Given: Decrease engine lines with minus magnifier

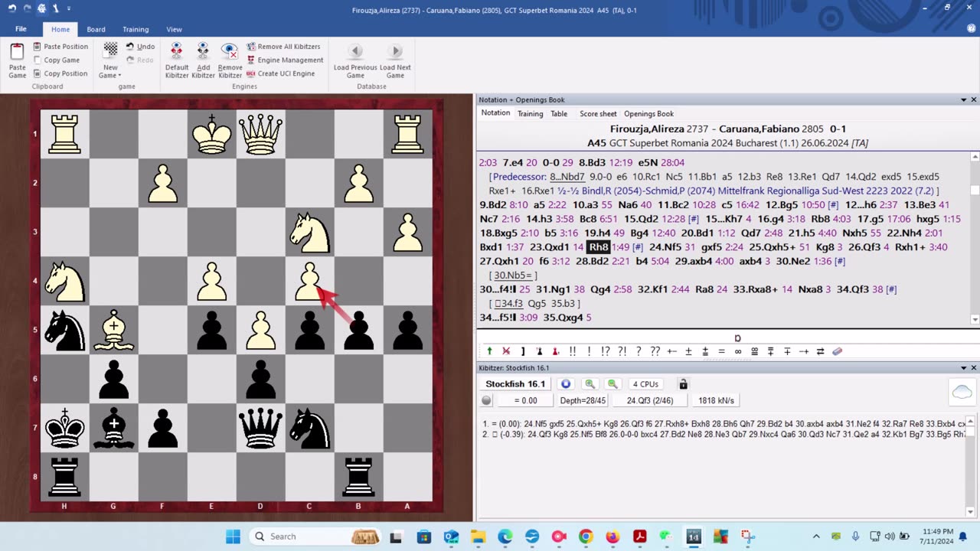Looking at the screenshot, I should point(612,384).
